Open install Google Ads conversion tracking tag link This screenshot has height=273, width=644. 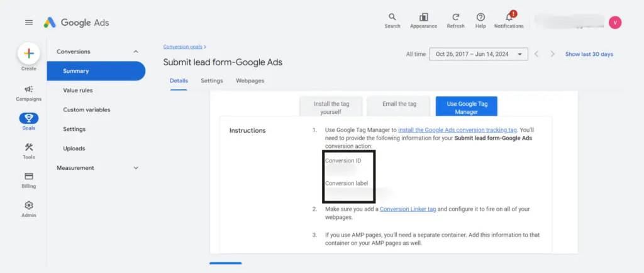[x=457, y=130]
